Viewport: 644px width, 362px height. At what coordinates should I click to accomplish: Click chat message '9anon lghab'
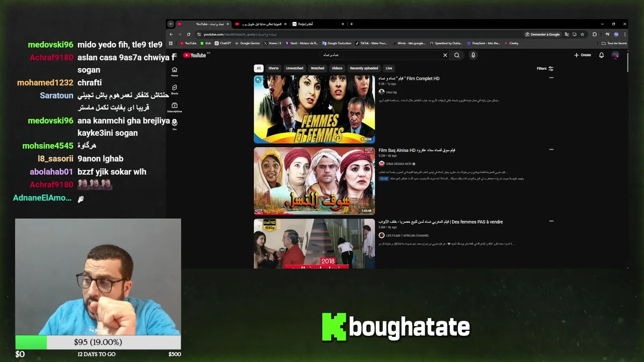[100, 158]
